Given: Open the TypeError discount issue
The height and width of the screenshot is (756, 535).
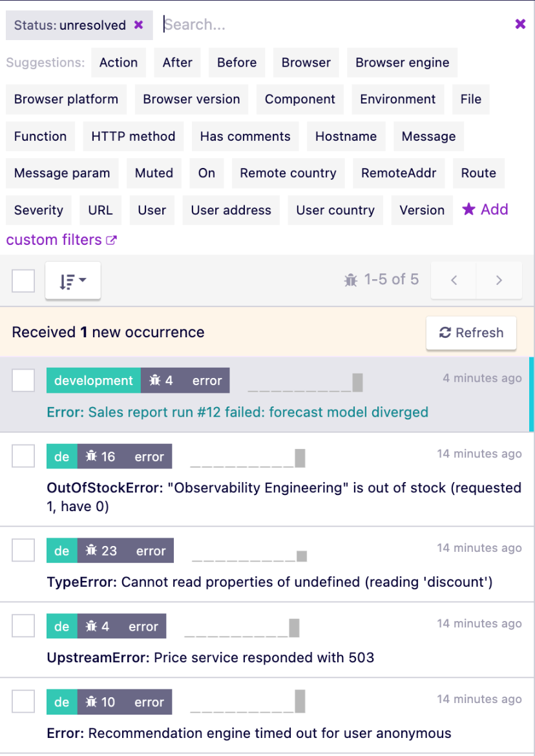Looking at the screenshot, I should (x=269, y=582).
